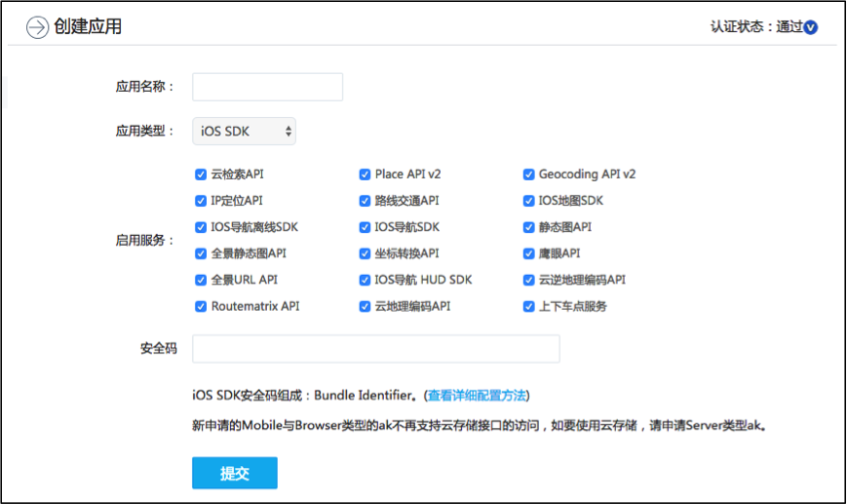Open the 查看详细配置方法 link

point(478,396)
